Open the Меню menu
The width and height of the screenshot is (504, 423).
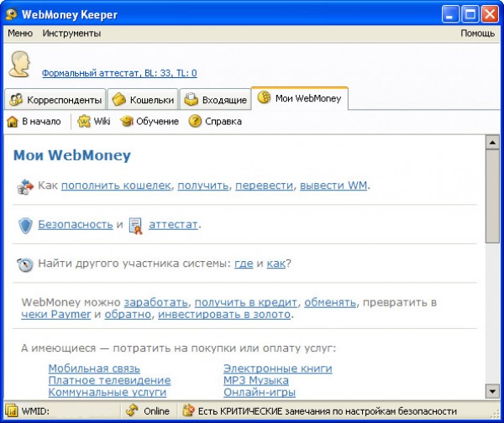pyautogui.click(x=20, y=34)
